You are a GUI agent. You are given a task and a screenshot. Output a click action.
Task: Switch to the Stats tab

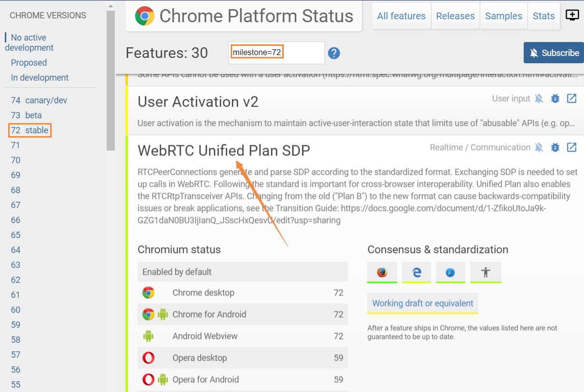[x=544, y=15]
